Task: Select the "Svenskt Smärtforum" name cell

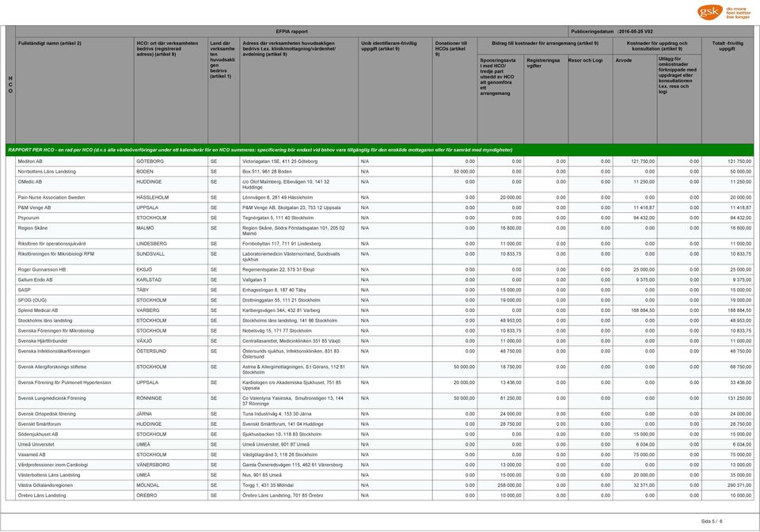Action: (x=74, y=424)
